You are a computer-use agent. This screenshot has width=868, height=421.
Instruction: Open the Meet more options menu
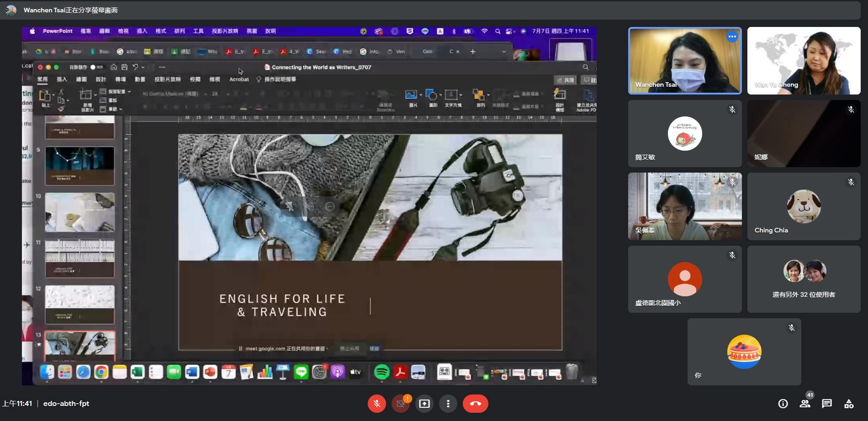448,404
